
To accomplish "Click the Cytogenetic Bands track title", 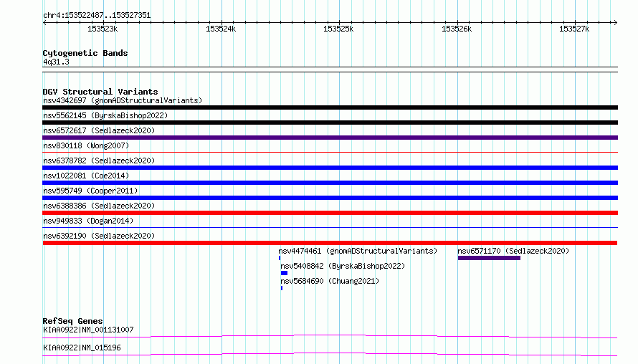I will click(x=85, y=53).
